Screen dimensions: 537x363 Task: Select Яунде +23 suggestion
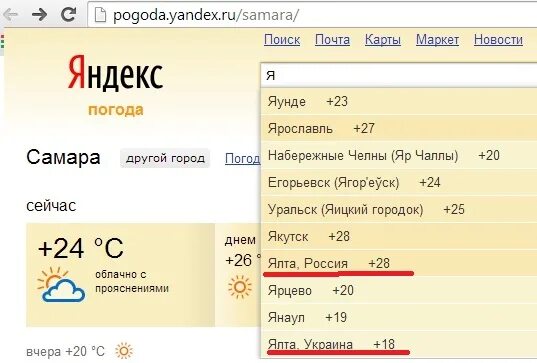(x=399, y=101)
